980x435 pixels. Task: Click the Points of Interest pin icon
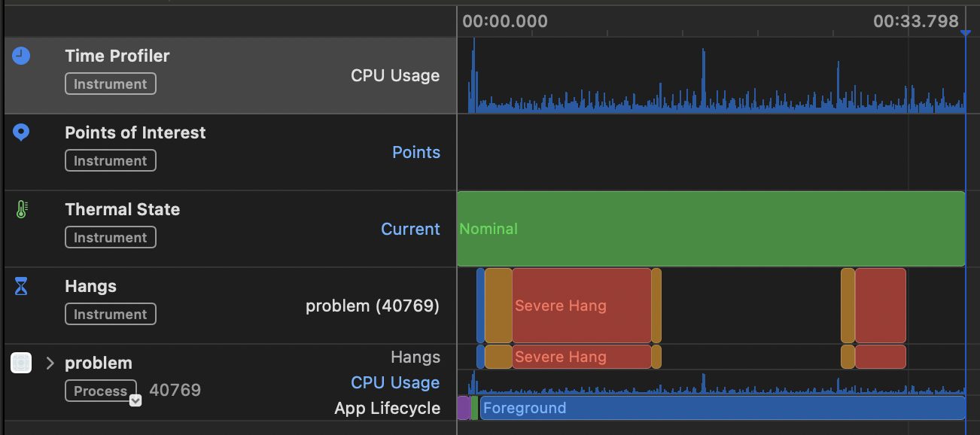(21, 133)
